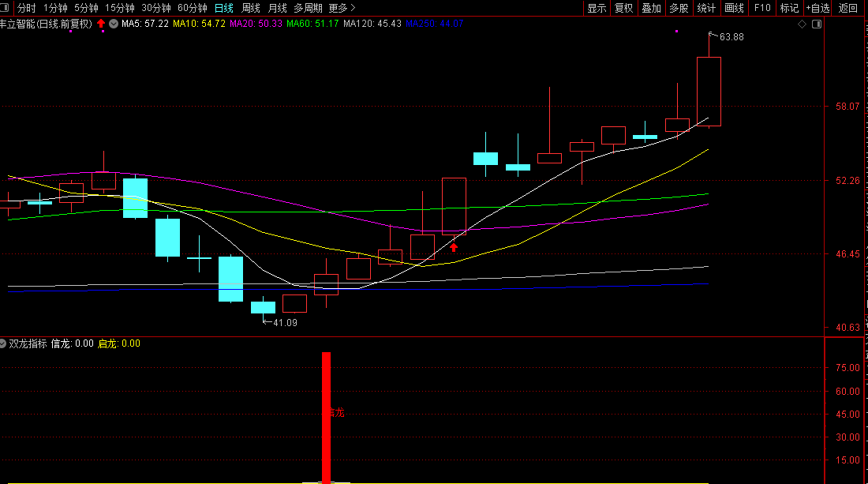Click the MA5: 57.22 label
The image size is (868, 484).
tap(145, 24)
